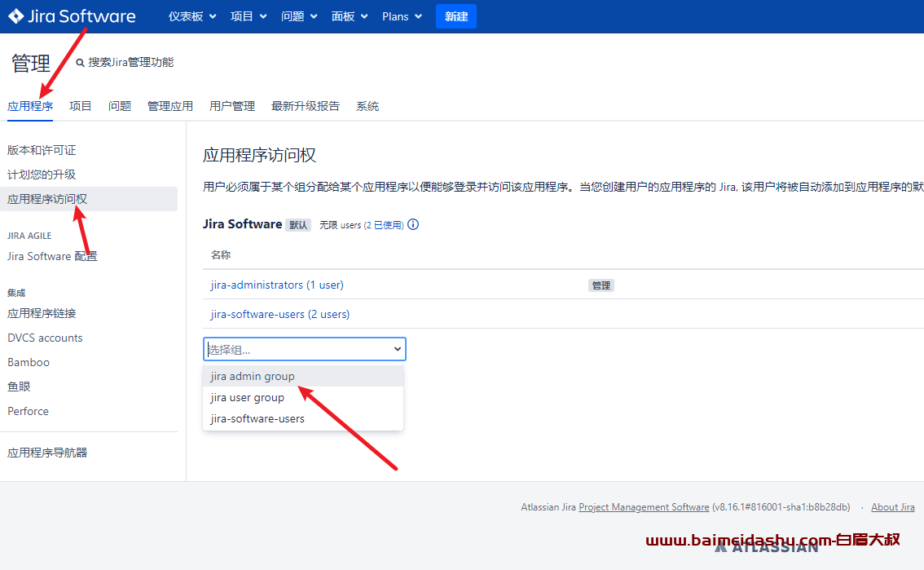The image size is (924, 570).
Task: Open 版本和许可证 in the sidebar
Action: (42, 150)
